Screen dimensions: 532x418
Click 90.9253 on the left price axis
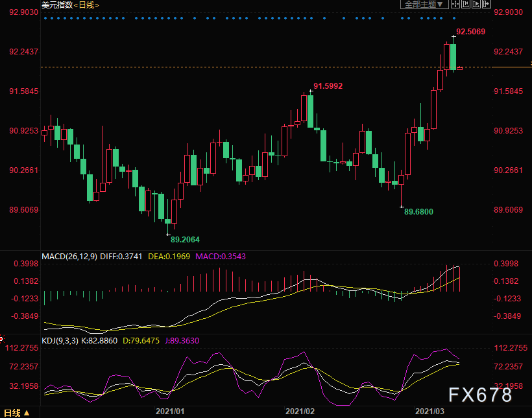coord(24,131)
